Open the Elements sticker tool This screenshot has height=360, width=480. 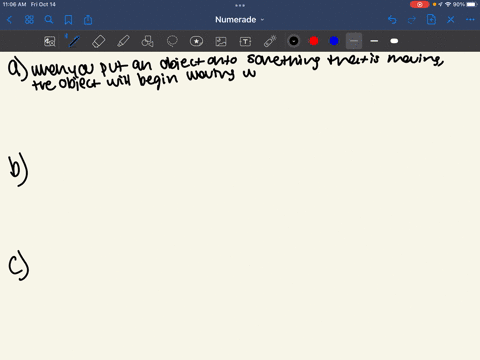point(196,41)
